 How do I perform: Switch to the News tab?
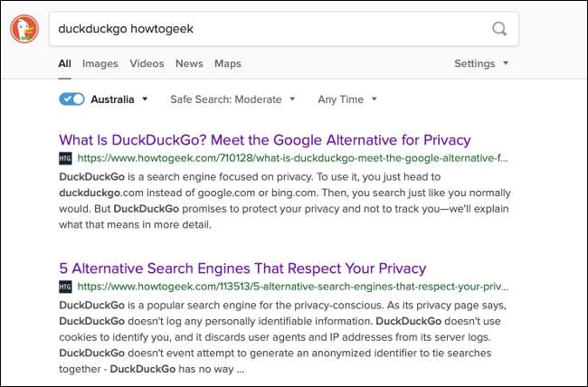pyautogui.click(x=189, y=63)
